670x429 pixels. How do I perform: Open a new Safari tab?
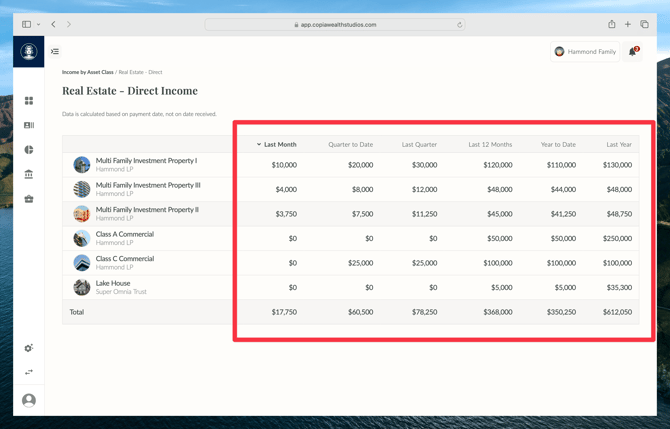tap(628, 24)
